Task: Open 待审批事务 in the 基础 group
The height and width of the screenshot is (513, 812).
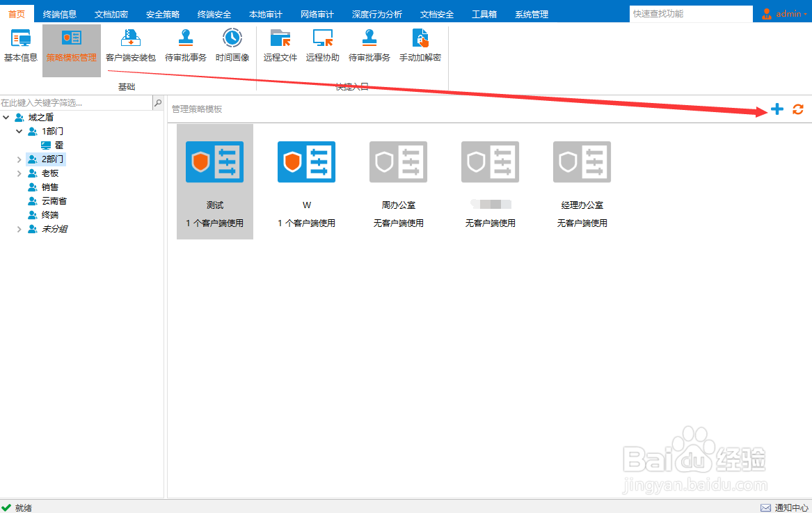Action: coord(185,46)
